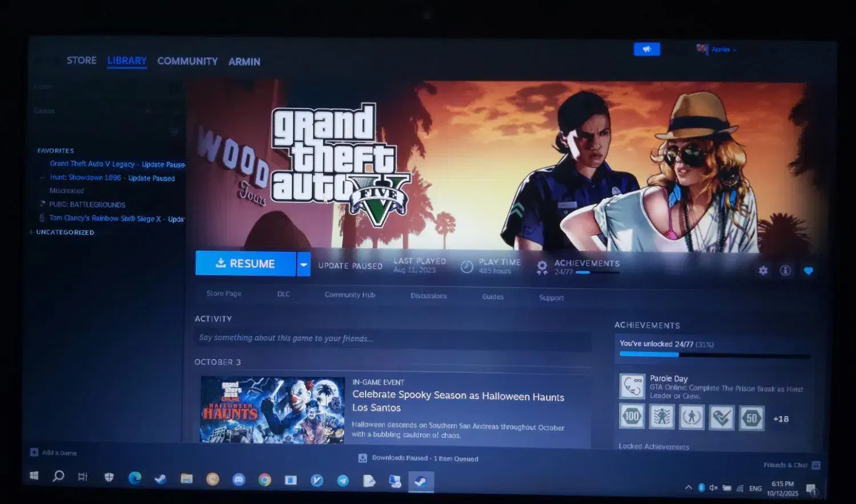Open Telegram from the taskbar

343,481
